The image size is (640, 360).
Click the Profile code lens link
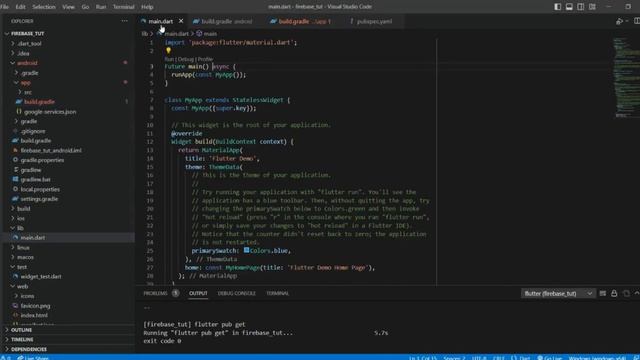pos(205,59)
